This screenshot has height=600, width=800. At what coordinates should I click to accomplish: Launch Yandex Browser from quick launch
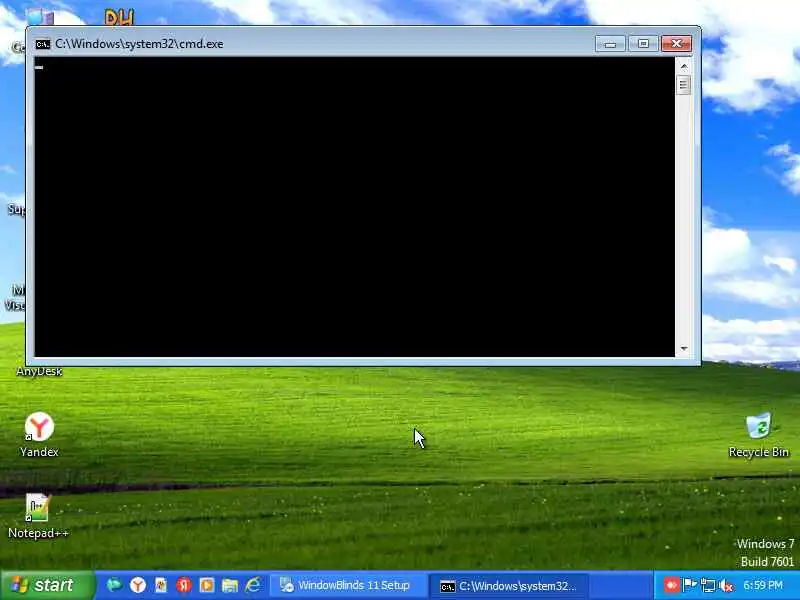point(138,585)
